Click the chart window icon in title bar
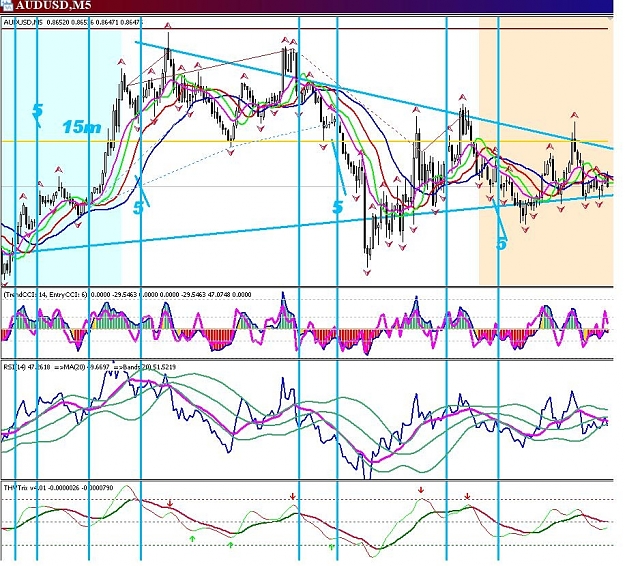The width and height of the screenshot is (625, 566). click(x=7, y=5)
